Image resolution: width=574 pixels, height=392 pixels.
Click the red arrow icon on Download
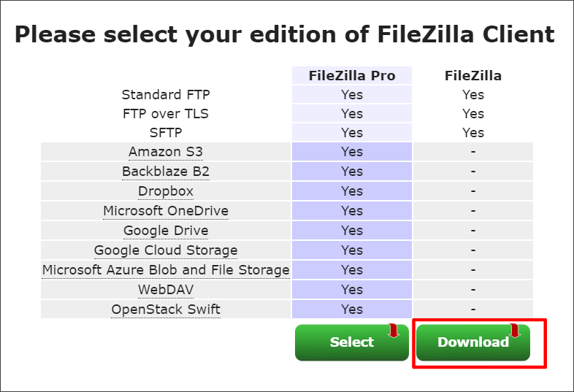(515, 331)
